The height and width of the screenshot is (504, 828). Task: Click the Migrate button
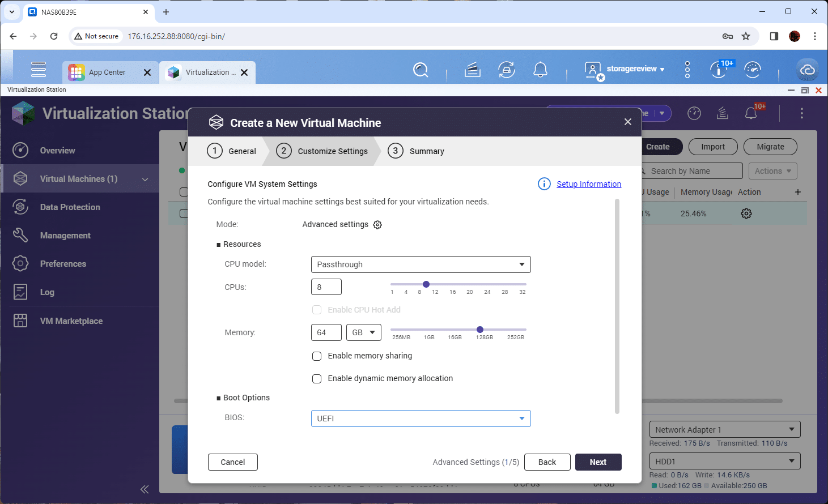point(770,147)
